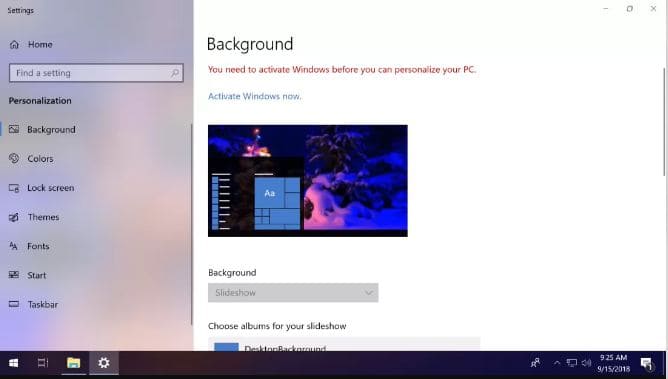
Task: Minimize the Settings window
Action: coord(605,9)
